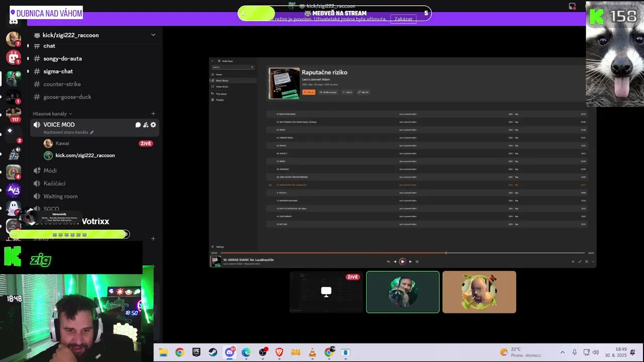Click the Zakázat button in the purple banner

[x=403, y=19]
